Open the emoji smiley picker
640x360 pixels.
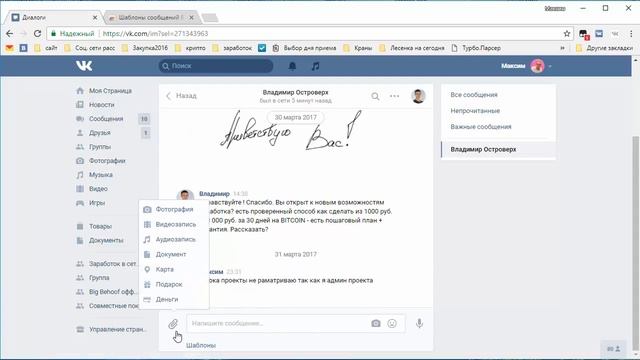[x=392, y=323]
